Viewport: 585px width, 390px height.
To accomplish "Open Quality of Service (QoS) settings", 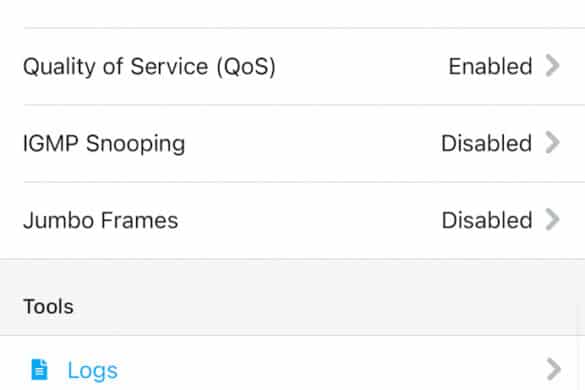I will point(292,66).
